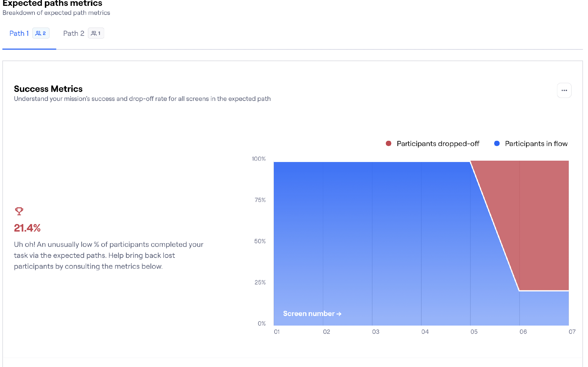Click Path 2 participants count badge
Image resolution: width=588 pixels, height=367 pixels.
96,33
